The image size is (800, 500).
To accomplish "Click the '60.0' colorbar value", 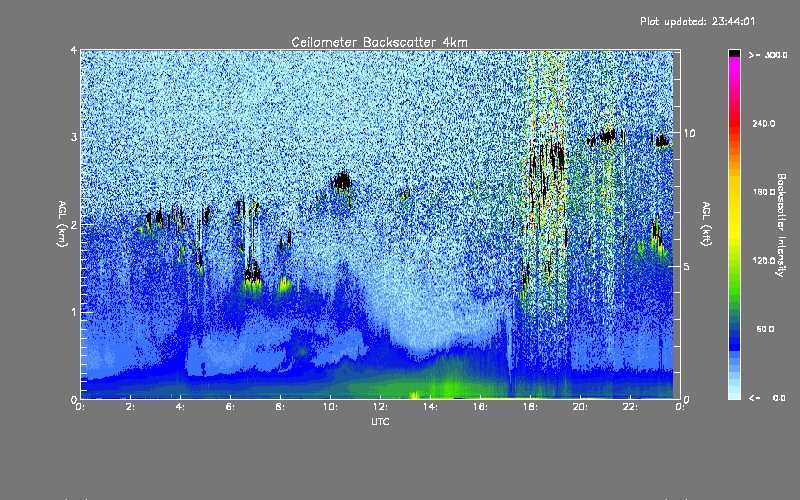I will [x=765, y=329].
